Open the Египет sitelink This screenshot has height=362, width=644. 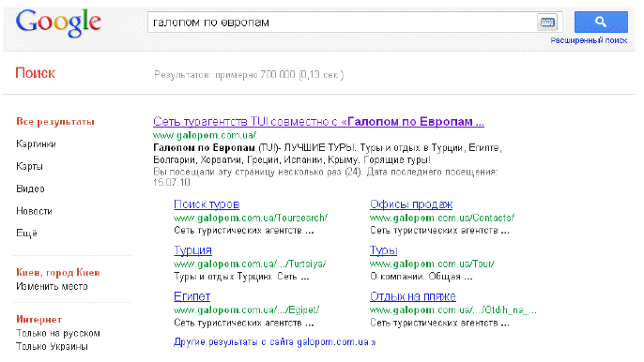(192, 296)
